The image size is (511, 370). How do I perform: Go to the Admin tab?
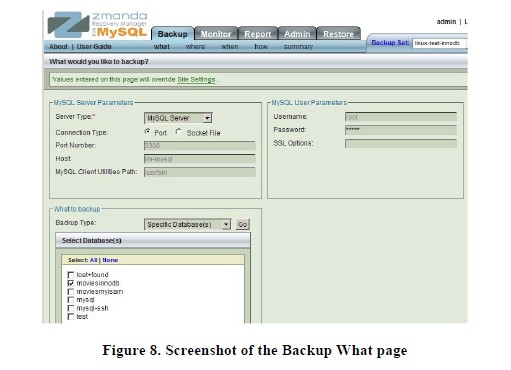click(x=297, y=34)
